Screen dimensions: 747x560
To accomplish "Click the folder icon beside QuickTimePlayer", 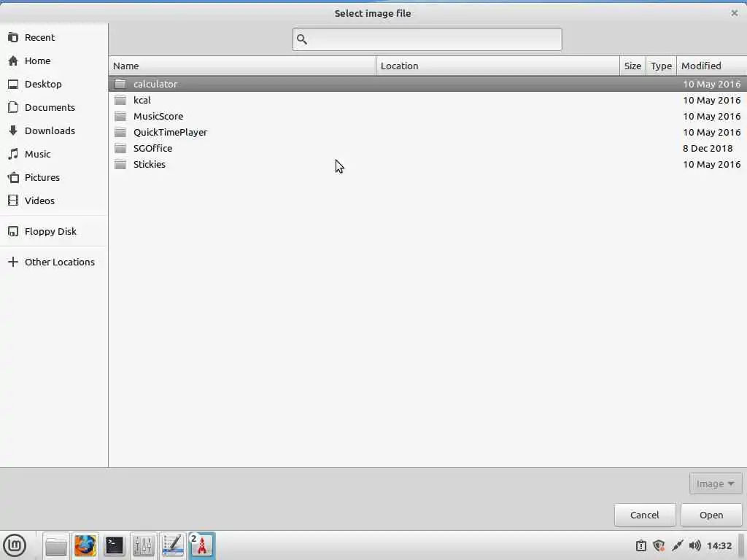I will coord(120,132).
